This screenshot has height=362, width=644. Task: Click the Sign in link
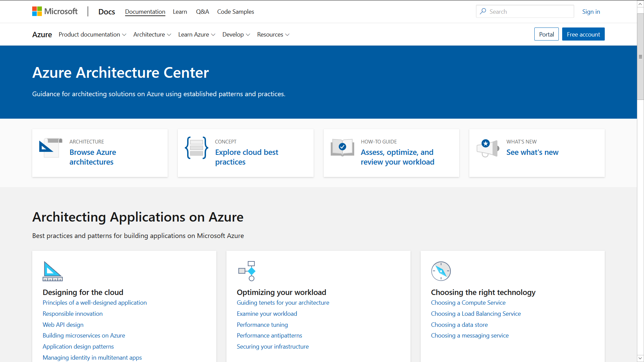591,12
